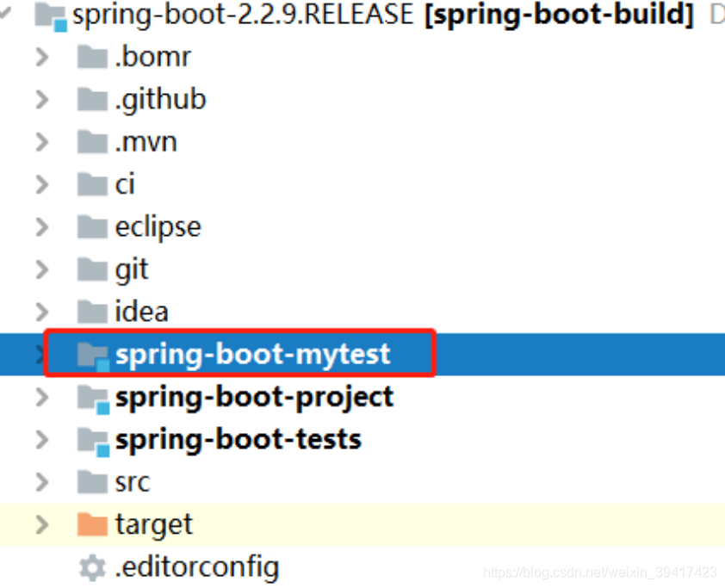This screenshot has width=725, height=588.
Task: Click the idea folder icon
Action: (92, 312)
